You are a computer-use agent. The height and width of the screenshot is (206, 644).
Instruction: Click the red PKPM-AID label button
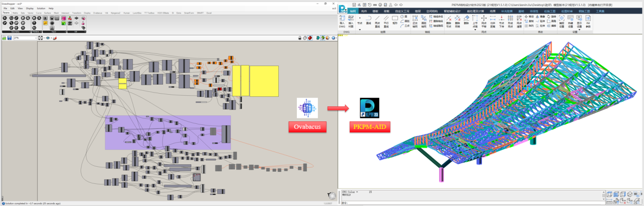click(x=370, y=127)
